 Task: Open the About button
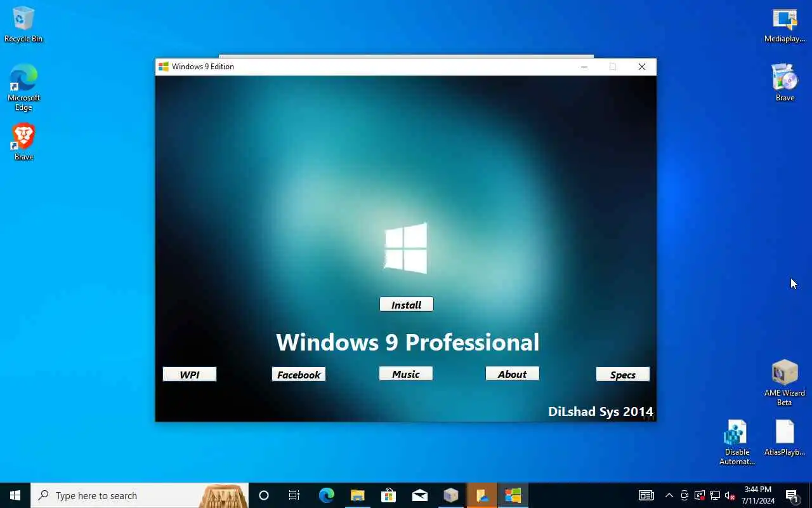(512, 374)
